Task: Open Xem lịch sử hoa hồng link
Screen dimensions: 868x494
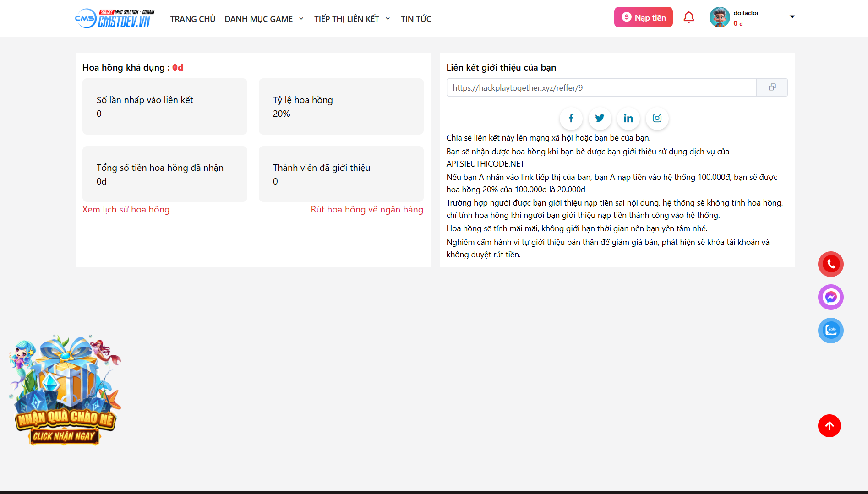Action: tap(126, 209)
